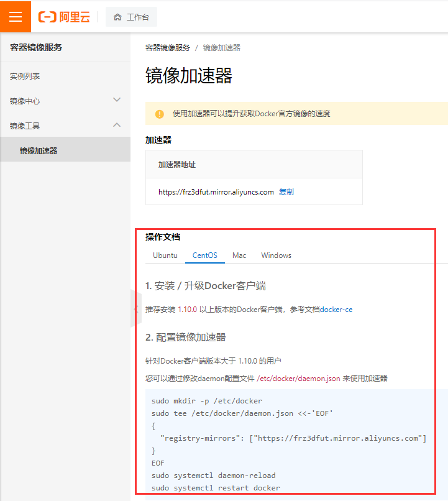Click the 镜像加速器 breadcrumb text
448x501 pixels.
[222, 48]
